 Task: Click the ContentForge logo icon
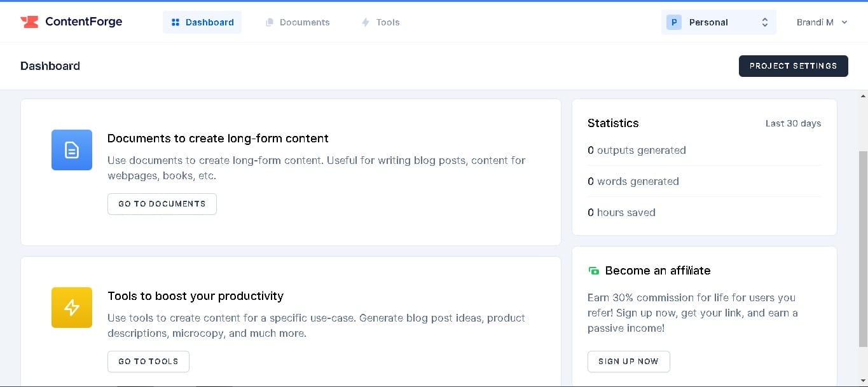[31, 21]
